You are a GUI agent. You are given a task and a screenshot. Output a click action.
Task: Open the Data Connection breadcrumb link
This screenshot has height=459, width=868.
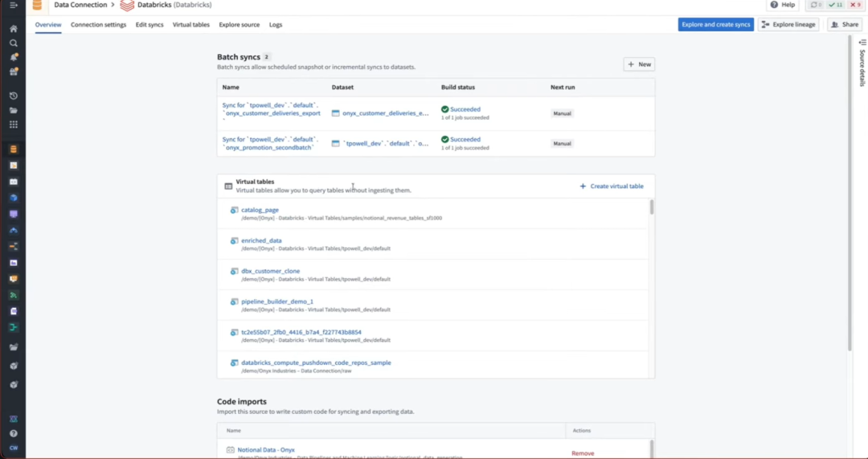(x=80, y=5)
